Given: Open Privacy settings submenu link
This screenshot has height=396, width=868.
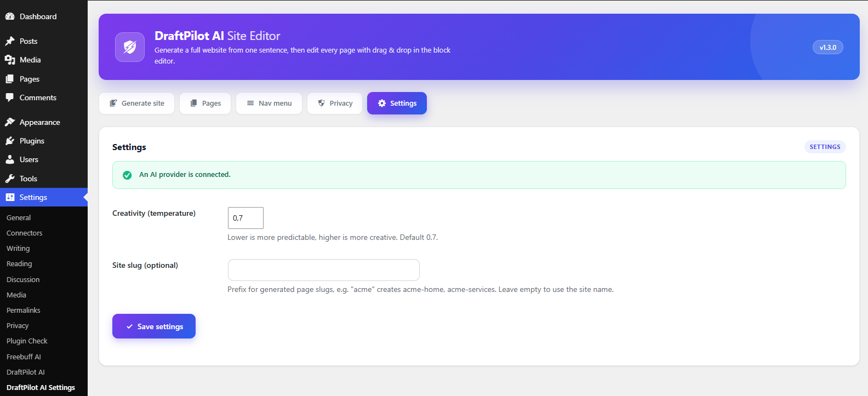Looking at the screenshot, I should (18, 325).
